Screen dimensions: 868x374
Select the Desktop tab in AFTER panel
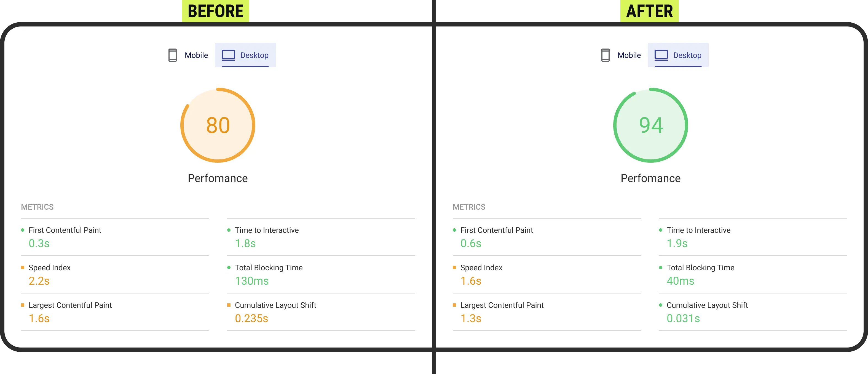pos(678,55)
